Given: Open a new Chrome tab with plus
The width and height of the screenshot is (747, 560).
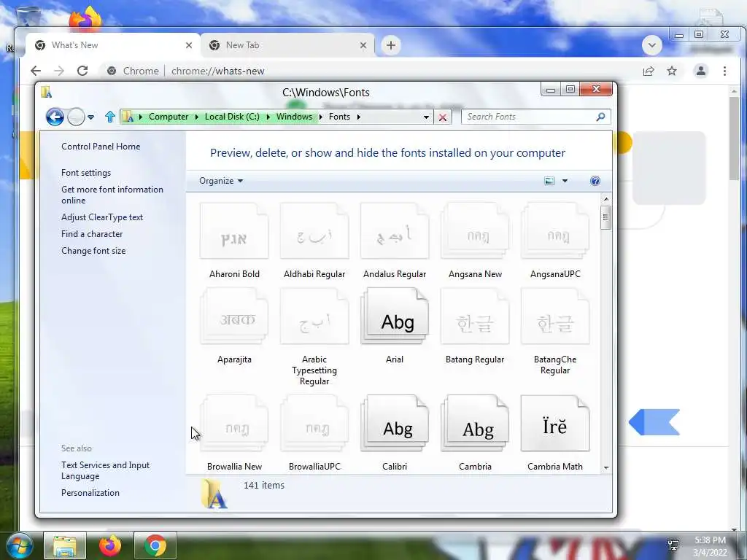Looking at the screenshot, I should tap(391, 45).
